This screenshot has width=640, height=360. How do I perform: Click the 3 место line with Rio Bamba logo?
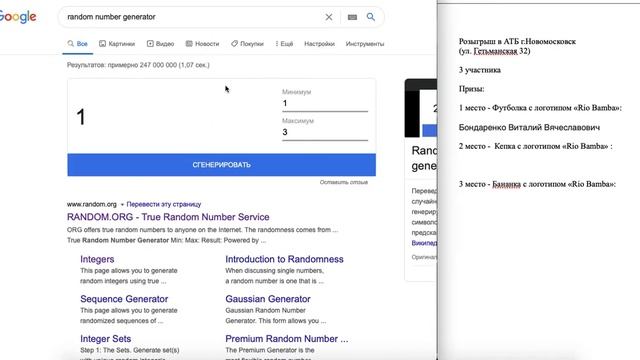tap(537, 184)
